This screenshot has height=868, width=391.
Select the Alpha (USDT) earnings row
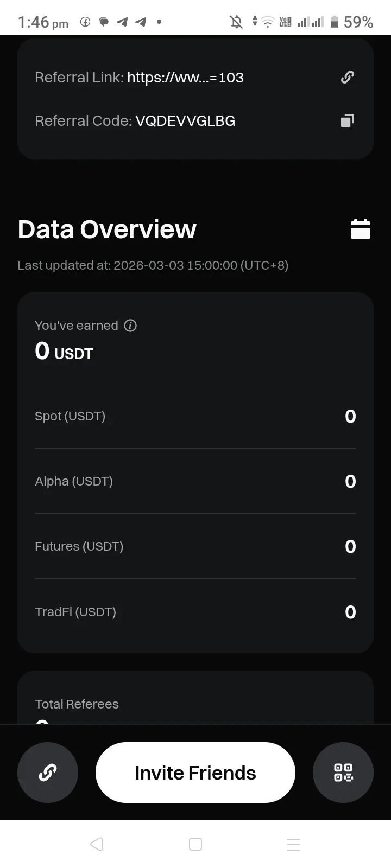(195, 481)
